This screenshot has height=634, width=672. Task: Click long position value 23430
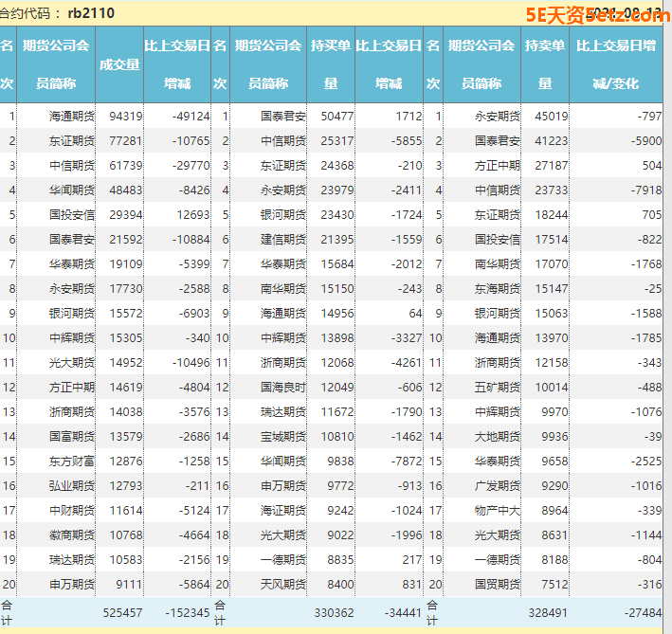click(x=337, y=214)
